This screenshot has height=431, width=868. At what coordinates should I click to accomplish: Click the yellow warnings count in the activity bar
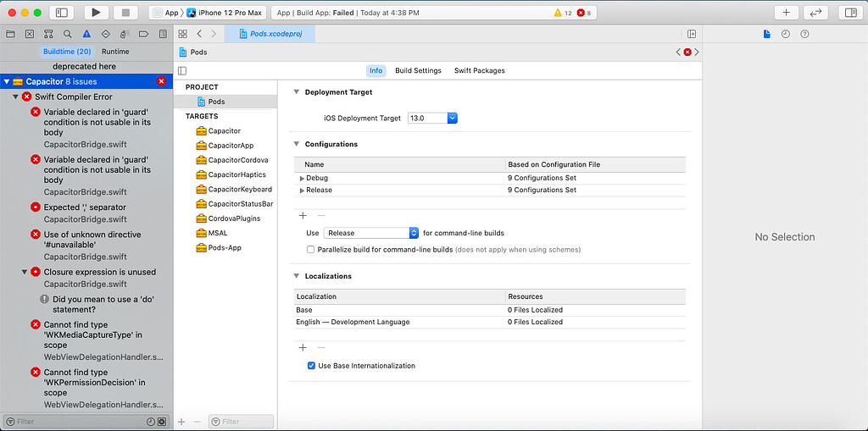(x=563, y=13)
